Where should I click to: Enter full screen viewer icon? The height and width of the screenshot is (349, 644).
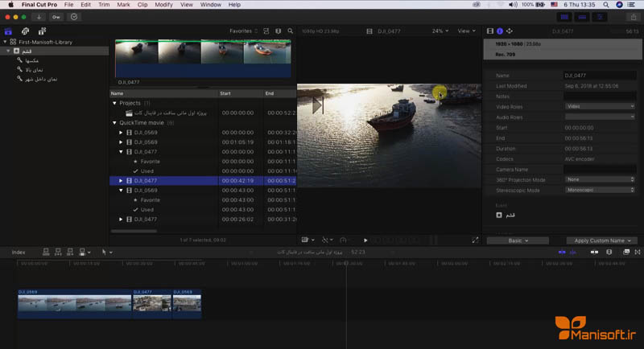pos(475,240)
